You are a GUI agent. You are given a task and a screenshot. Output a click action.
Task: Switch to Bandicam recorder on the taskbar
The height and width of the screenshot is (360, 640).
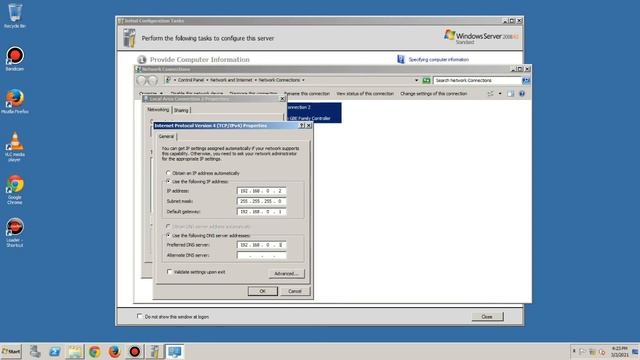pos(135,351)
